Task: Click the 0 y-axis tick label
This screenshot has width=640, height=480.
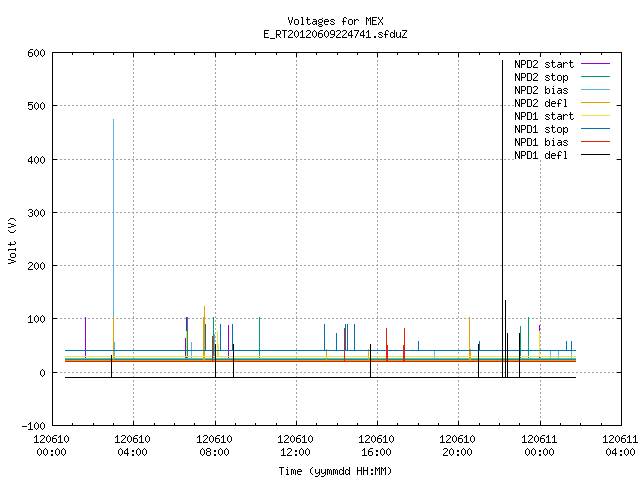Action: pyautogui.click(x=42, y=373)
